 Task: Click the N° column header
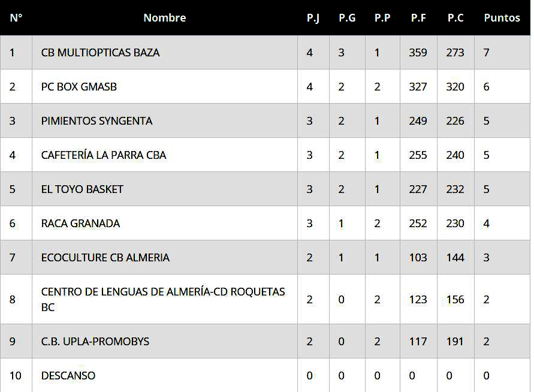[x=16, y=18]
